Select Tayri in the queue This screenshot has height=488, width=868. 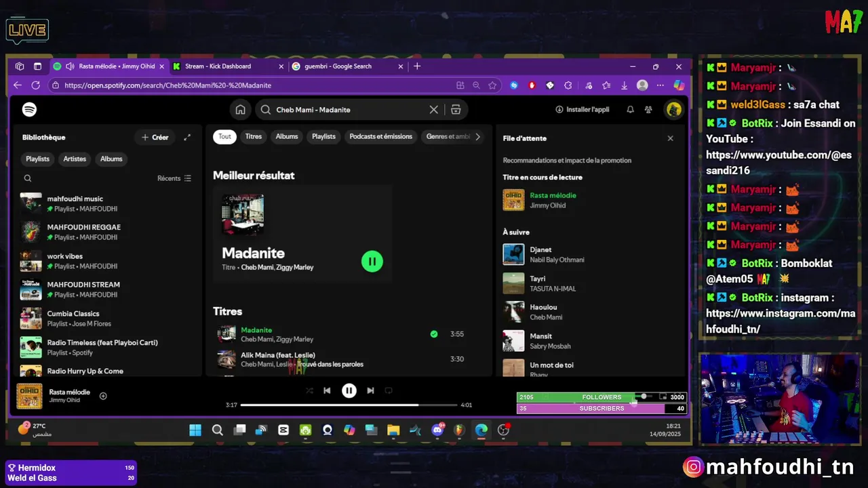(589, 283)
